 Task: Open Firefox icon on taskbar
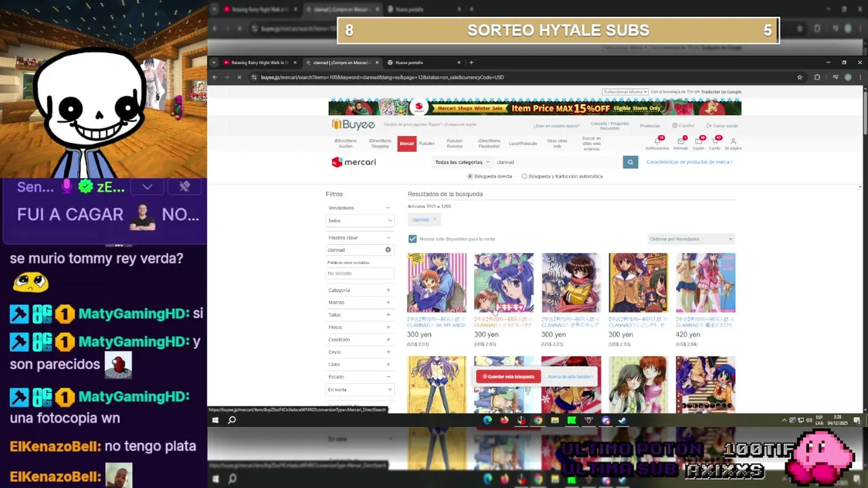tap(504, 420)
